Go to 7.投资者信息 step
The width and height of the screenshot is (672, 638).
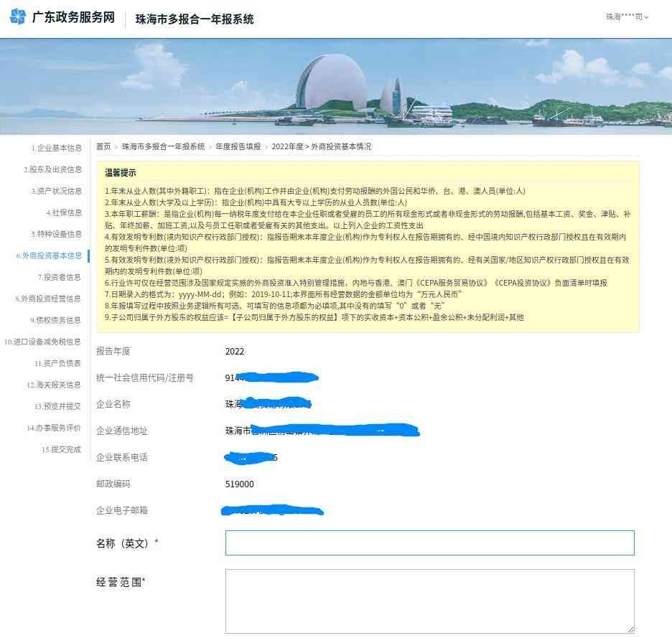(x=60, y=277)
